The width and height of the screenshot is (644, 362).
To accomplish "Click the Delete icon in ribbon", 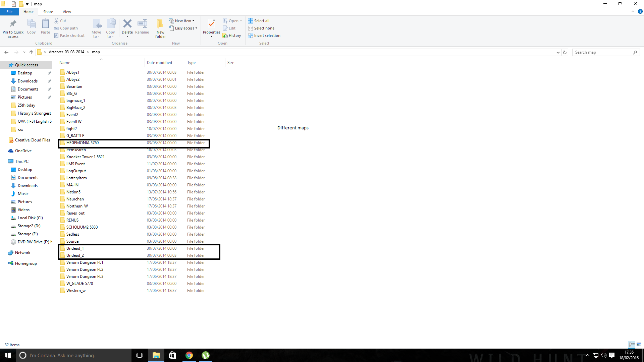I will tap(127, 24).
